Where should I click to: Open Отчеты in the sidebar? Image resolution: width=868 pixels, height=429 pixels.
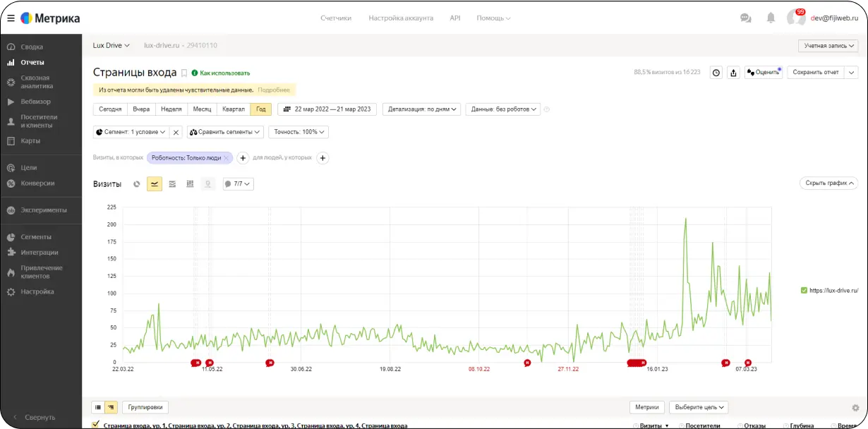click(32, 62)
